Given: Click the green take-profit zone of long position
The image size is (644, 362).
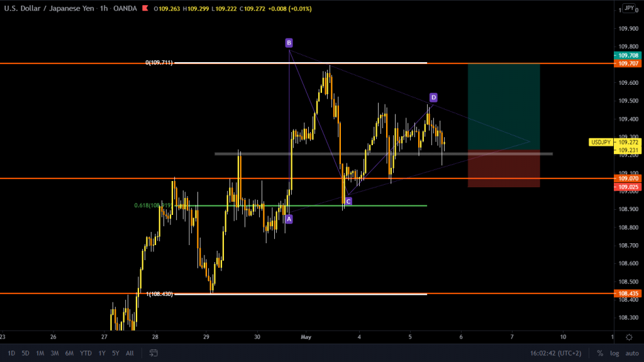Looking at the screenshot, I should pyautogui.click(x=503, y=107).
